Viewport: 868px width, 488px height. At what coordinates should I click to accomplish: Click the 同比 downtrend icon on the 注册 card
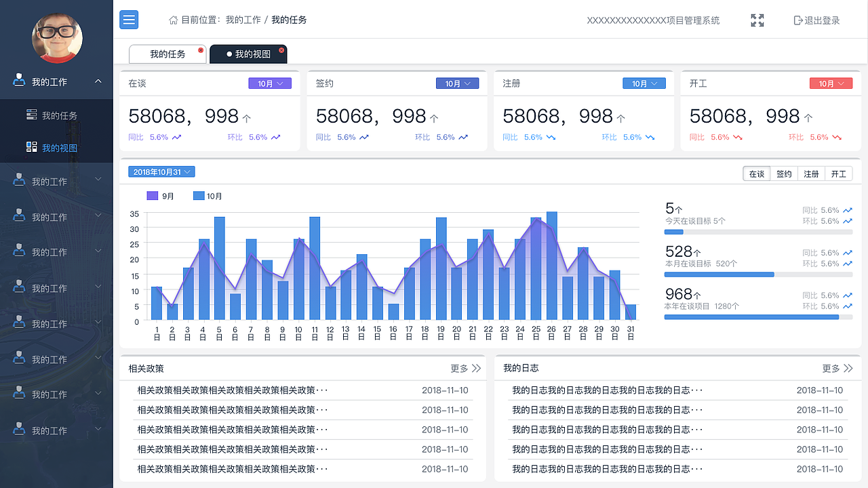(x=551, y=137)
